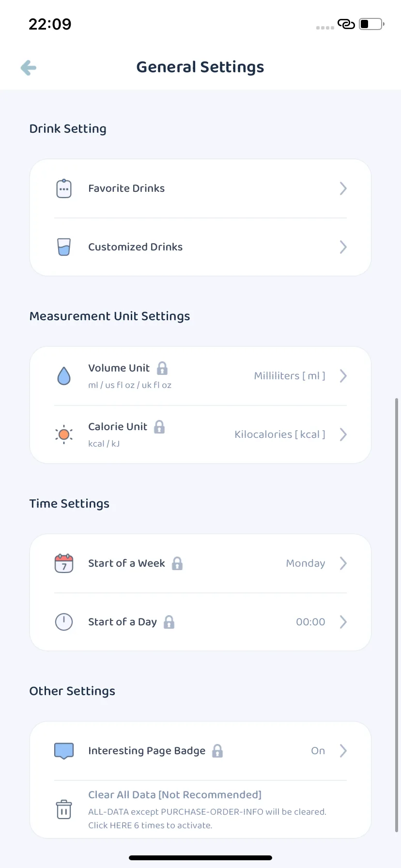Open the Milliliters [ ml ] volume selector
Viewport: 401px width, 868px height.
click(290, 376)
